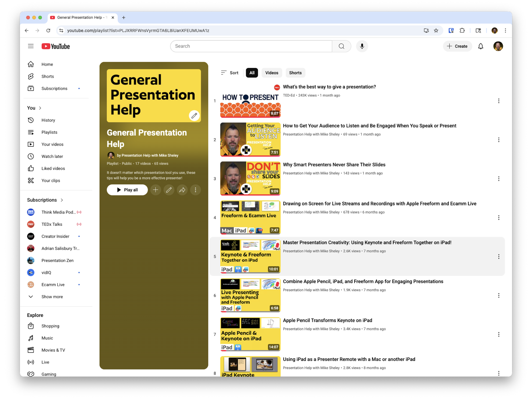Open options for Combine Apple Pencil video
This screenshot has width=532, height=399.
pos(499,296)
